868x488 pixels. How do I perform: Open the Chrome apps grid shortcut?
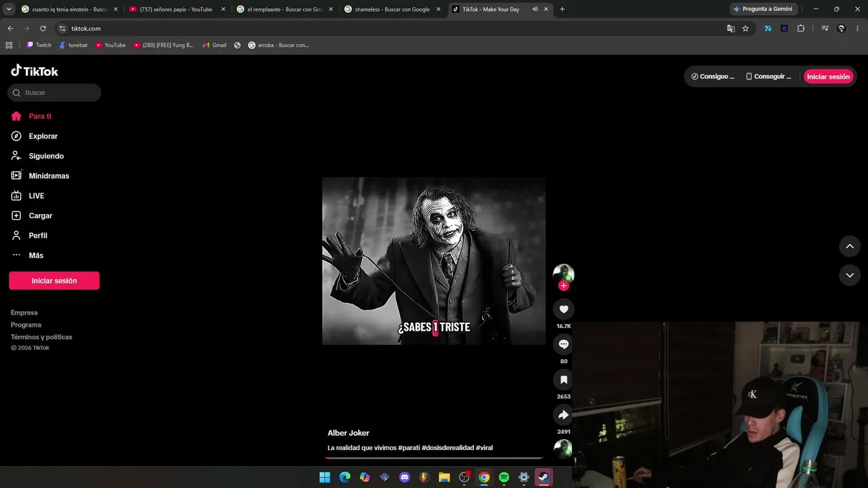coord(9,45)
